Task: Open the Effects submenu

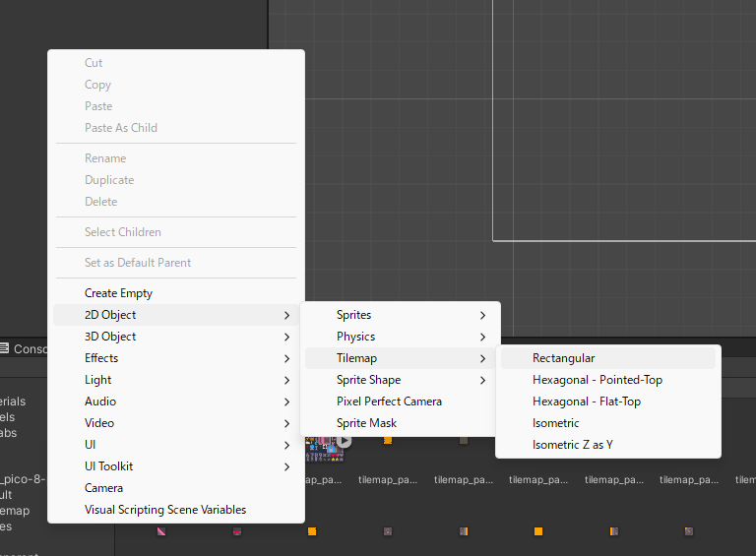Action: coord(176,358)
